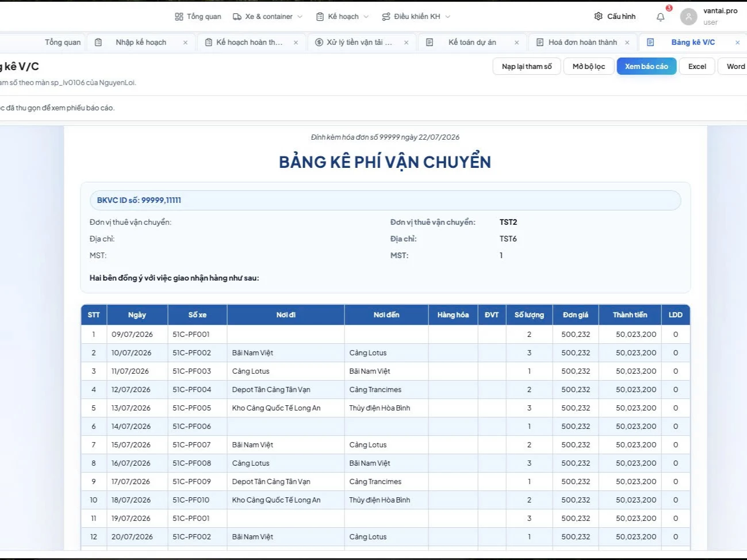Click the Xem báo cáo button

646,67
